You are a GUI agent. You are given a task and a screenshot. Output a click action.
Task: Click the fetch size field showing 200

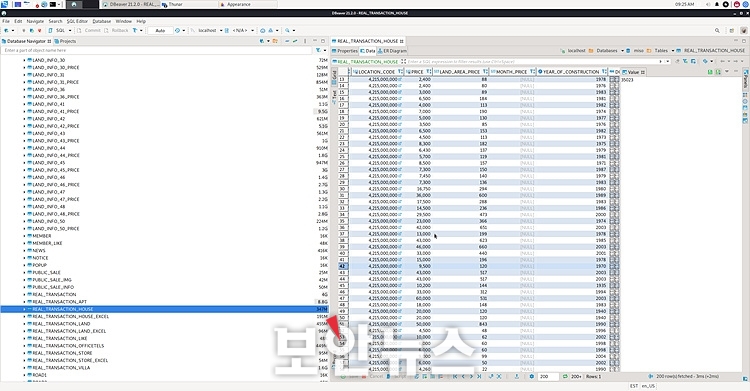tap(548, 377)
